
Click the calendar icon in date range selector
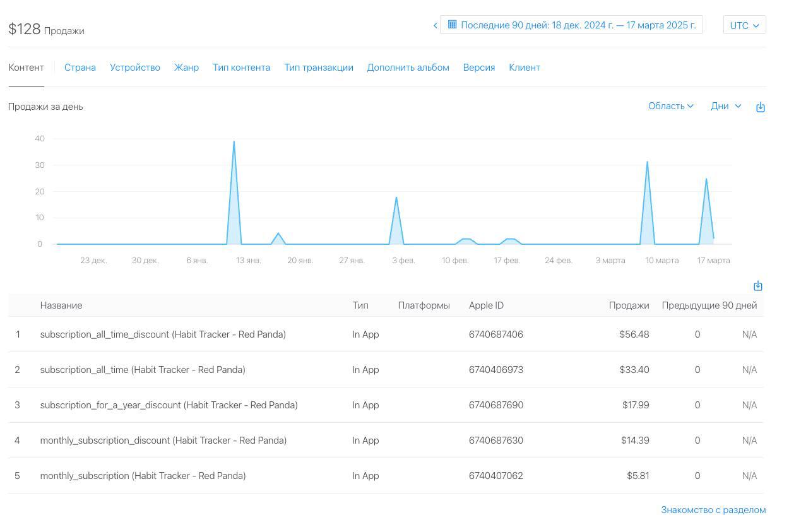point(452,25)
